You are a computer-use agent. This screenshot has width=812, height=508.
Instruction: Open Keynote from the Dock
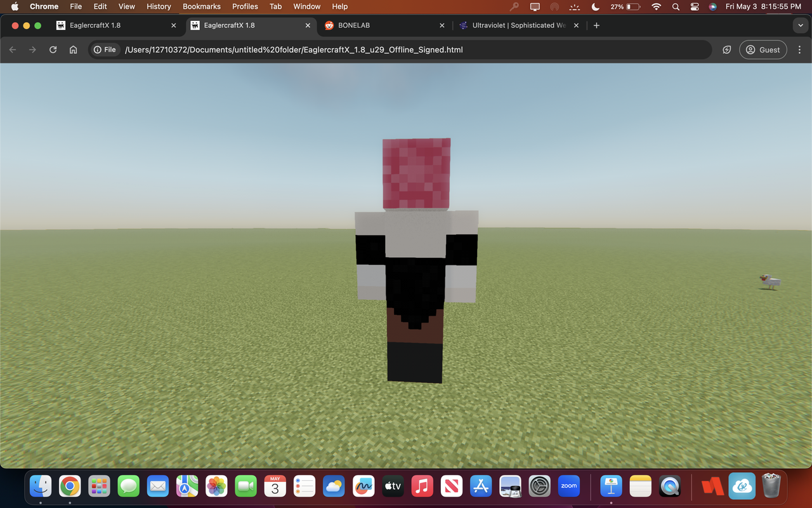click(x=612, y=486)
